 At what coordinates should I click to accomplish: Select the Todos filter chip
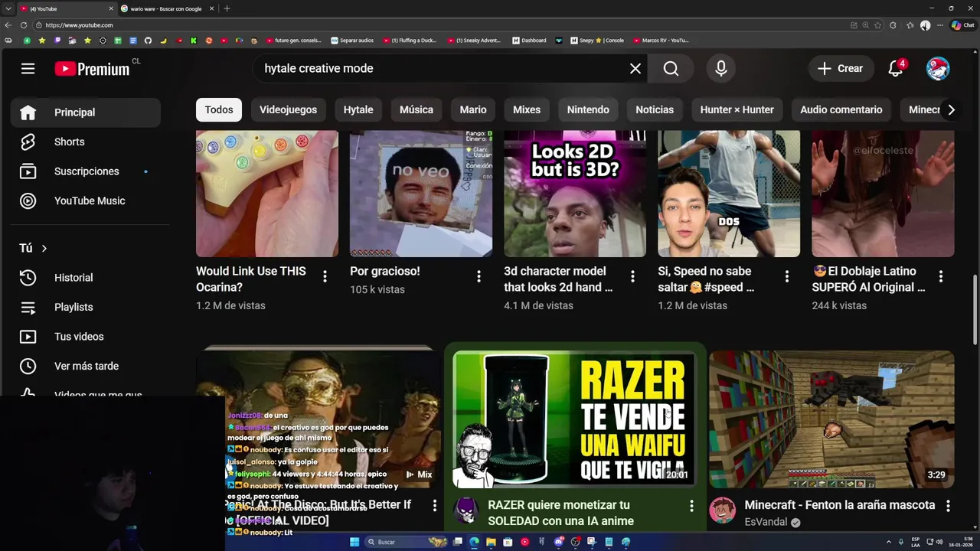(x=218, y=109)
